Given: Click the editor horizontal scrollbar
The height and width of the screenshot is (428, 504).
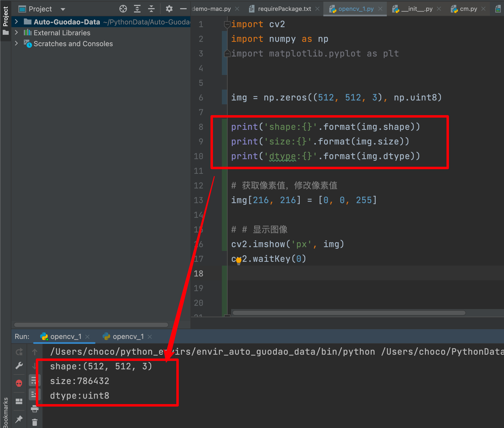Looking at the screenshot, I should 349,313.
